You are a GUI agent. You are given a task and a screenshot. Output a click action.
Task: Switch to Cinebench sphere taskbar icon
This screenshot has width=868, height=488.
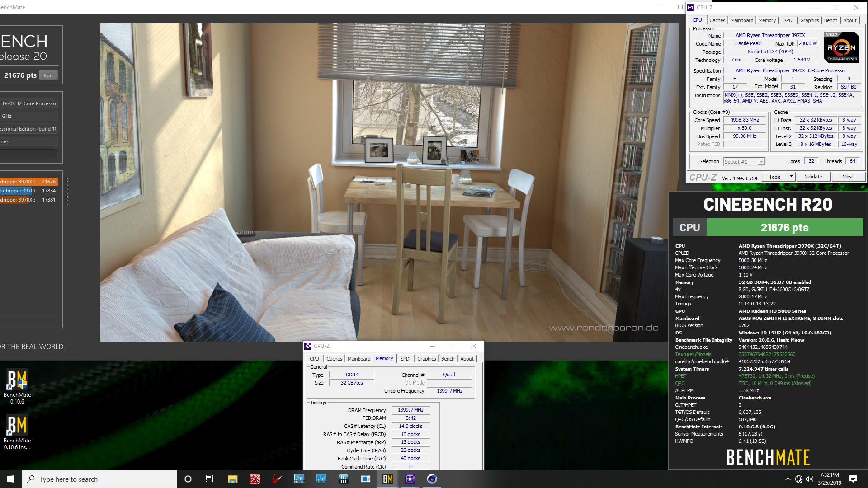[432, 479]
